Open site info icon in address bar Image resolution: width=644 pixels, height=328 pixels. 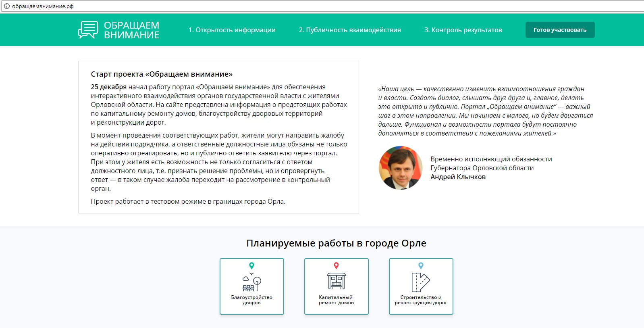(x=6, y=6)
